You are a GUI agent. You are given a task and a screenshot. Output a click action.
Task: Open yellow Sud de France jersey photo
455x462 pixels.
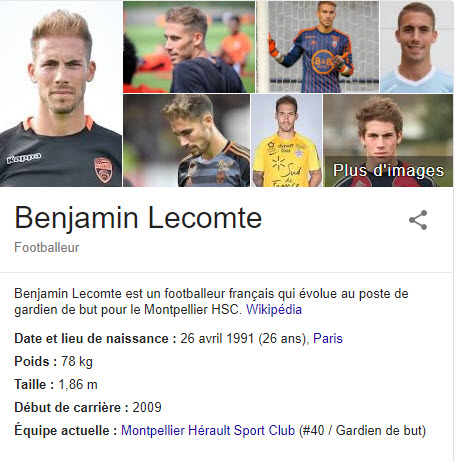tap(287, 140)
